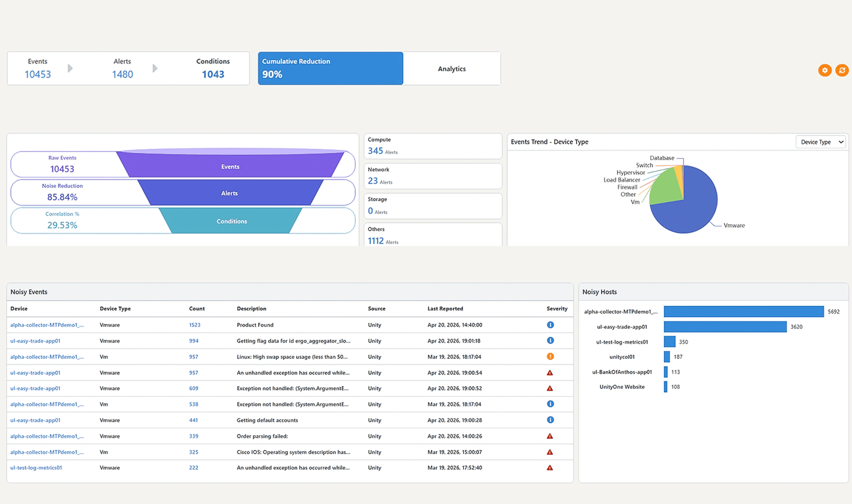
Task: Open ul-test-log-metrics01 device link
Action: tap(36, 468)
